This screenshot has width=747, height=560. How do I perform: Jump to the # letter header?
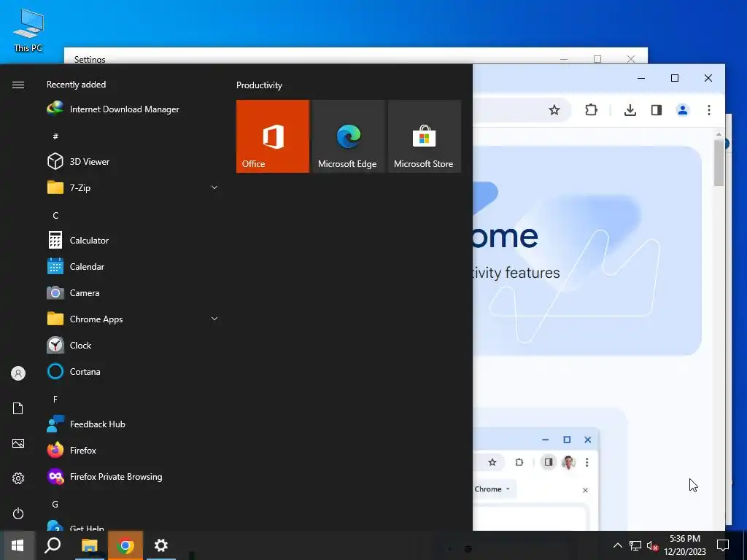[x=55, y=136]
